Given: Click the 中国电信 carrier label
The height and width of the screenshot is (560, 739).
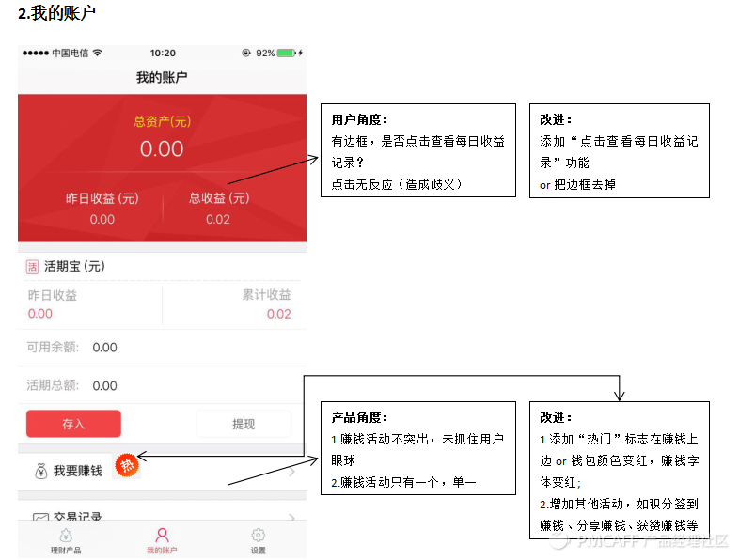Looking at the screenshot, I should click(70, 54).
